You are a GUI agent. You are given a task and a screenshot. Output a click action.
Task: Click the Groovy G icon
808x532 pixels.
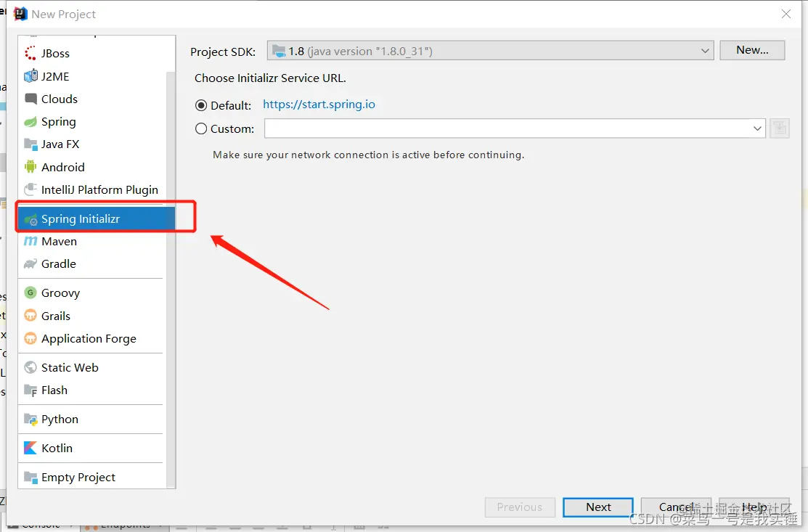30,292
